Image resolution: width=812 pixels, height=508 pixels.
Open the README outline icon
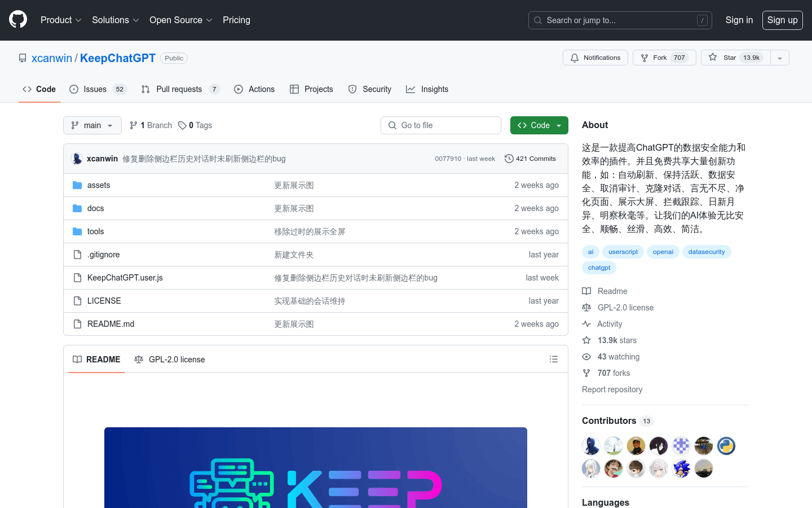click(x=554, y=359)
